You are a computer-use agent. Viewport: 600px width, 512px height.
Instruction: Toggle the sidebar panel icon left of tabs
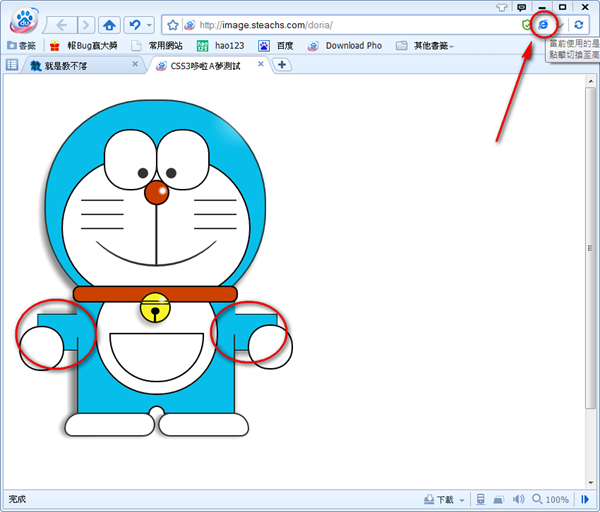[12, 65]
